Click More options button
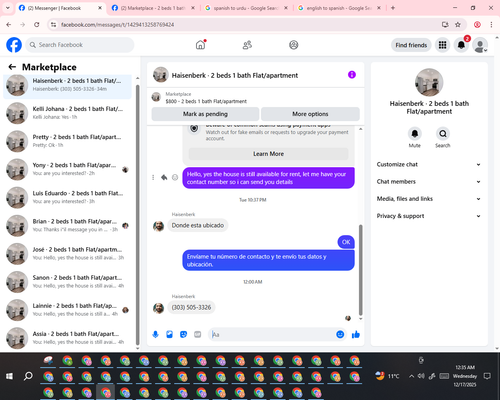Screen dimensions: 500x400 click(310, 114)
